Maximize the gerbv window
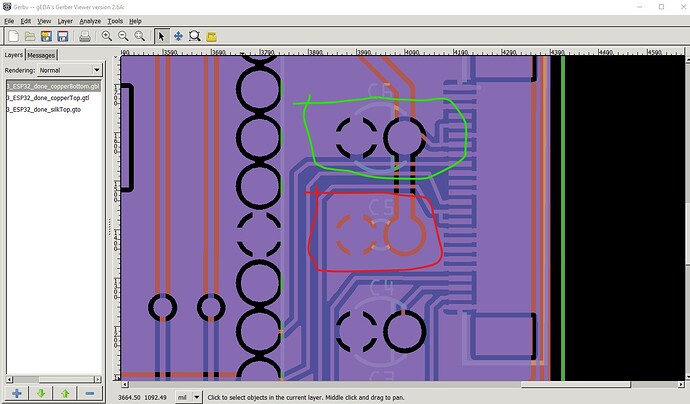Viewport: 690px width, 404px height. click(x=661, y=7)
